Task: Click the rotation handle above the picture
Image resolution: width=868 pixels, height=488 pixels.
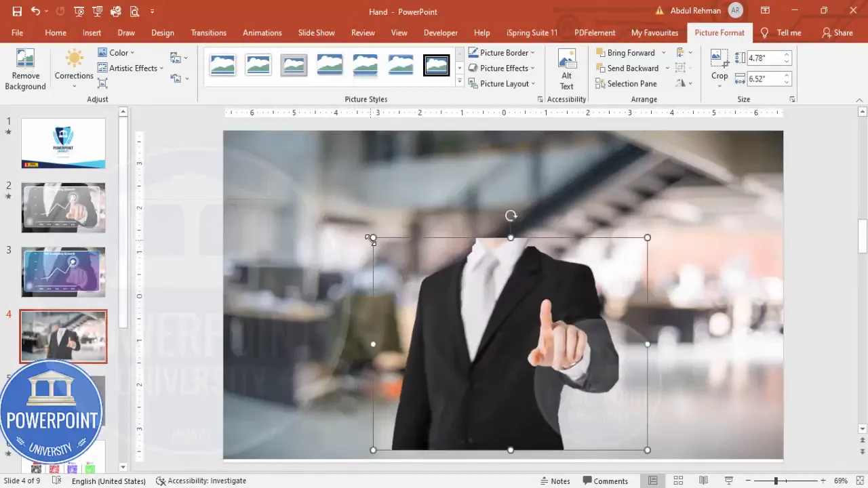Action: coord(511,216)
